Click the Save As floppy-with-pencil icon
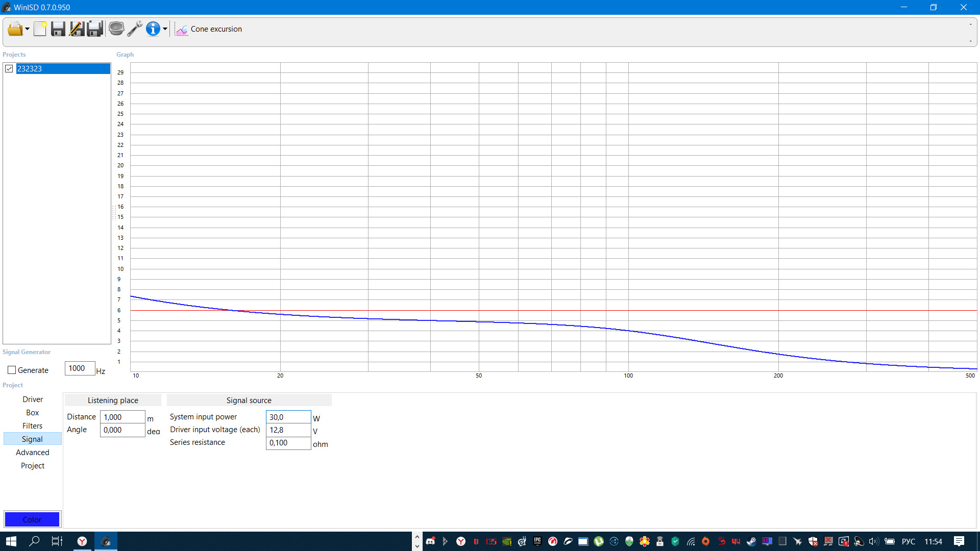Image resolution: width=980 pixels, height=551 pixels. point(77,29)
